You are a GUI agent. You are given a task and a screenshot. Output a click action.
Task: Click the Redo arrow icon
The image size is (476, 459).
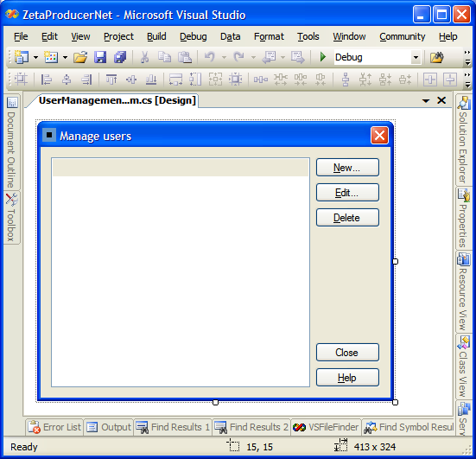(x=239, y=57)
